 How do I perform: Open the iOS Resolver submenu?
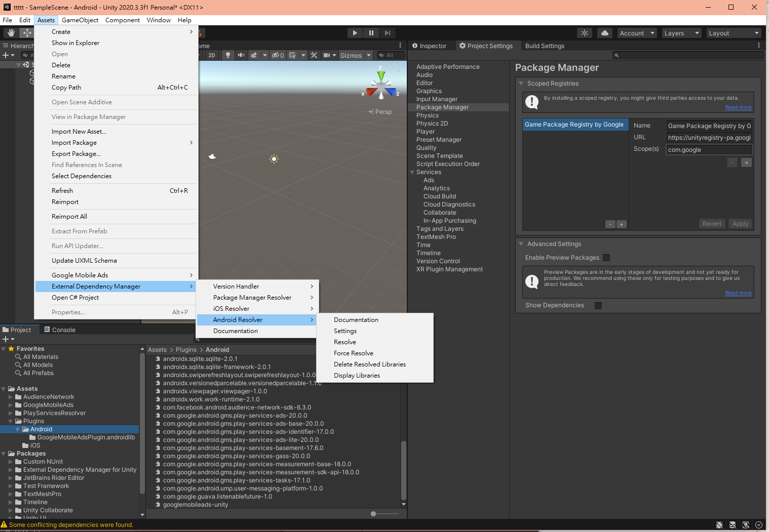click(x=257, y=309)
